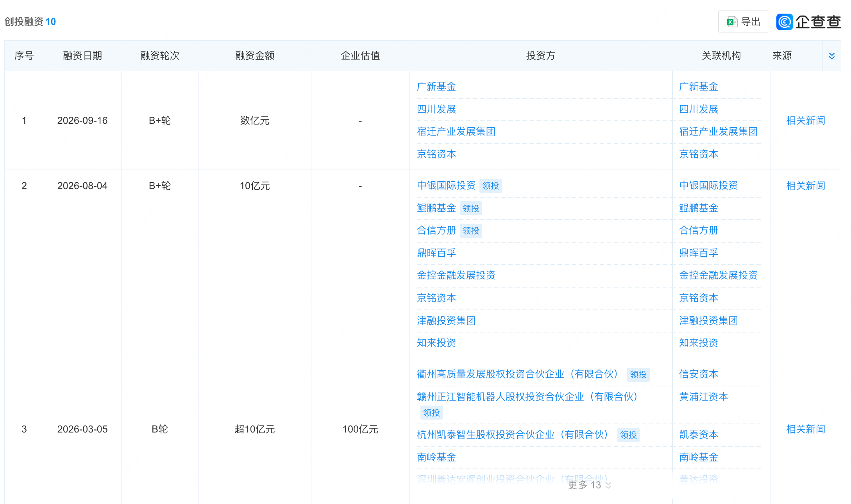Open 鼎晖百孚 in 关联机构 column
The image size is (851, 504).
click(x=698, y=253)
